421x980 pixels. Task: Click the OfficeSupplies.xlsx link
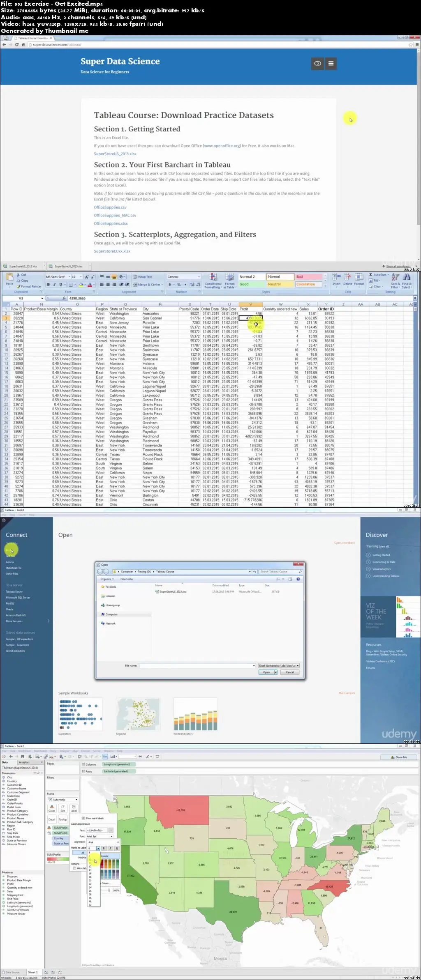111,223
